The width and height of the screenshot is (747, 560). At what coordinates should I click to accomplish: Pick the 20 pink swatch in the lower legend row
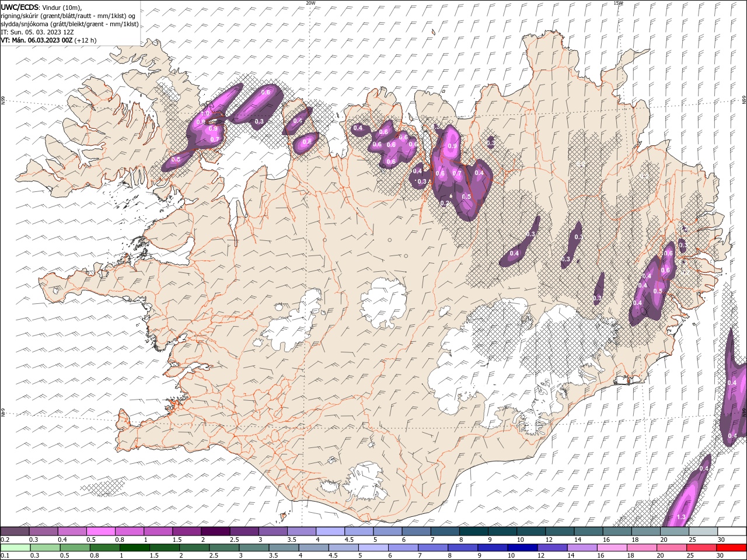(x=671, y=548)
